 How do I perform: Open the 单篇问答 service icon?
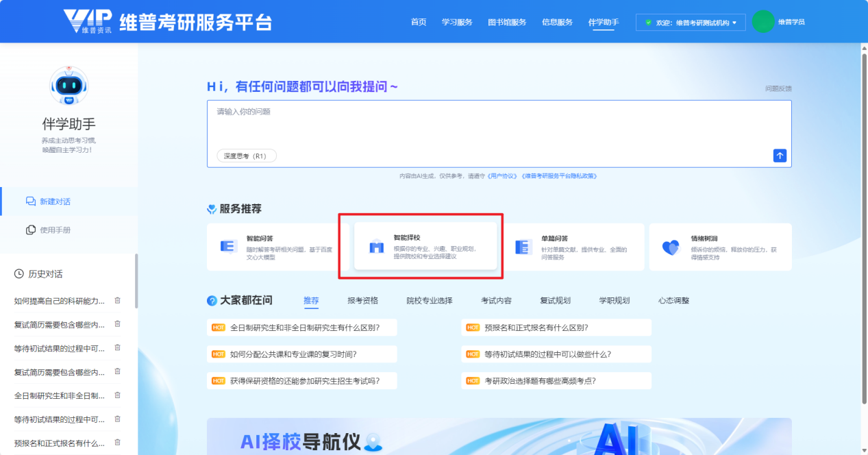523,247
